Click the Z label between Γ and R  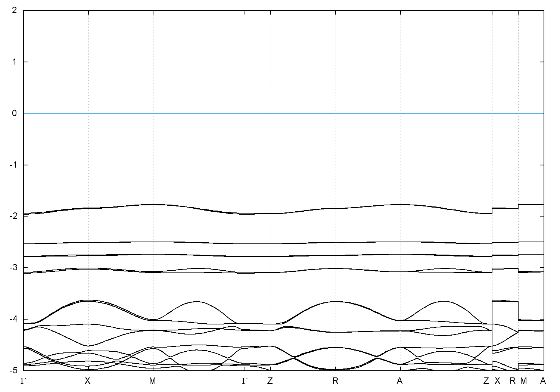270,381
